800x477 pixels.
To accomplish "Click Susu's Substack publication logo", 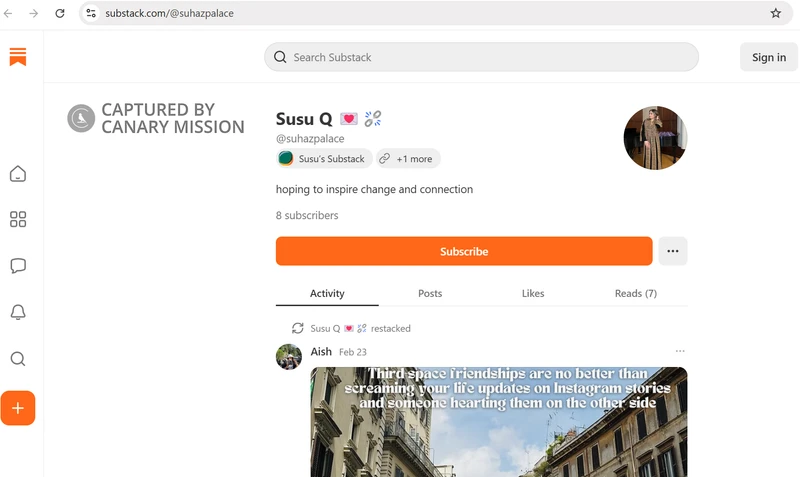I will pyautogui.click(x=286, y=159).
